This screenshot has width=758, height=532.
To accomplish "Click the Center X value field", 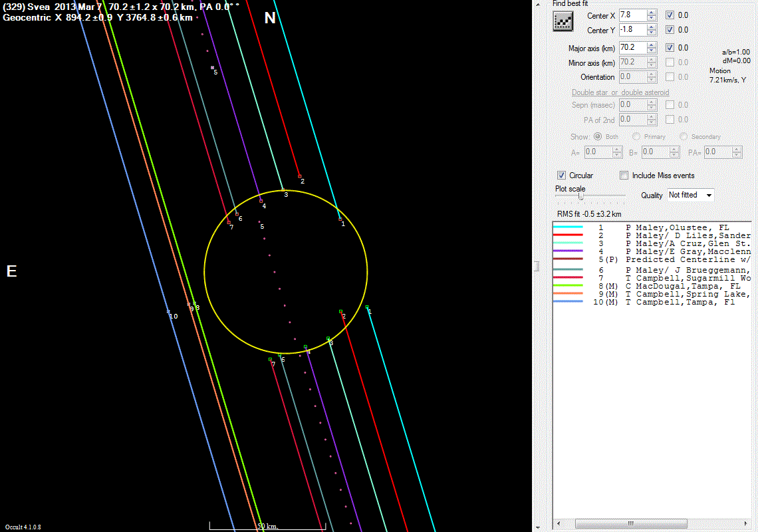I will (633, 15).
